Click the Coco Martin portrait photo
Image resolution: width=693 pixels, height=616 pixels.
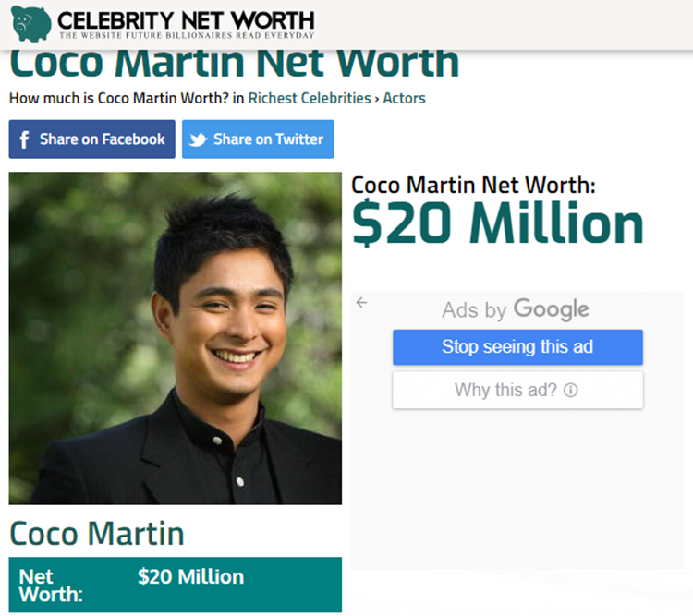point(175,339)
